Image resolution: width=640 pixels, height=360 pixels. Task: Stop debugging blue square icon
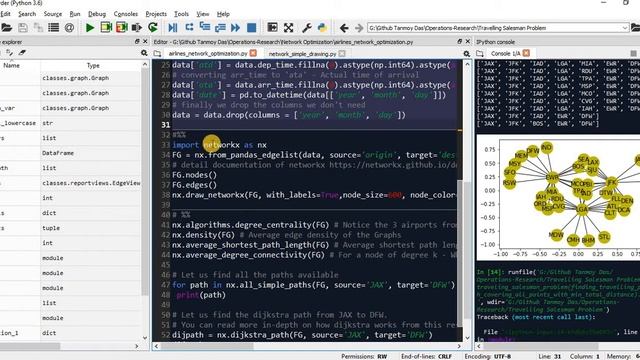251,28
